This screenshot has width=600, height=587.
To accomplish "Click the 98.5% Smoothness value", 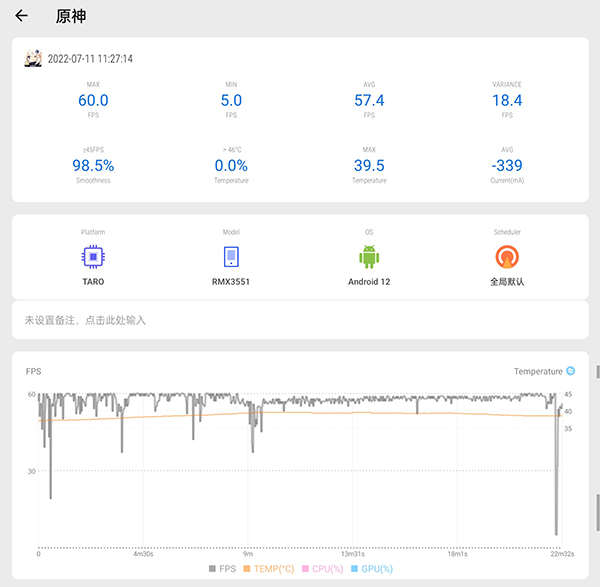I will (x=93, y=165).
